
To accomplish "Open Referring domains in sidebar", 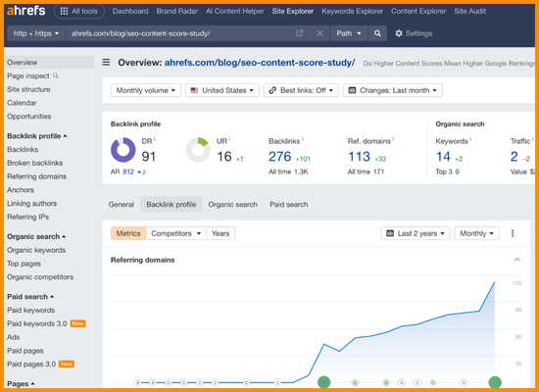I will coord(37,176).
